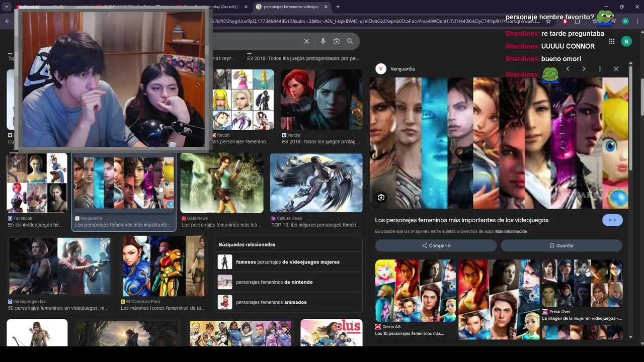Click the Ir visit button
Screen dimensions: 644x362
[x=612, y=220]
